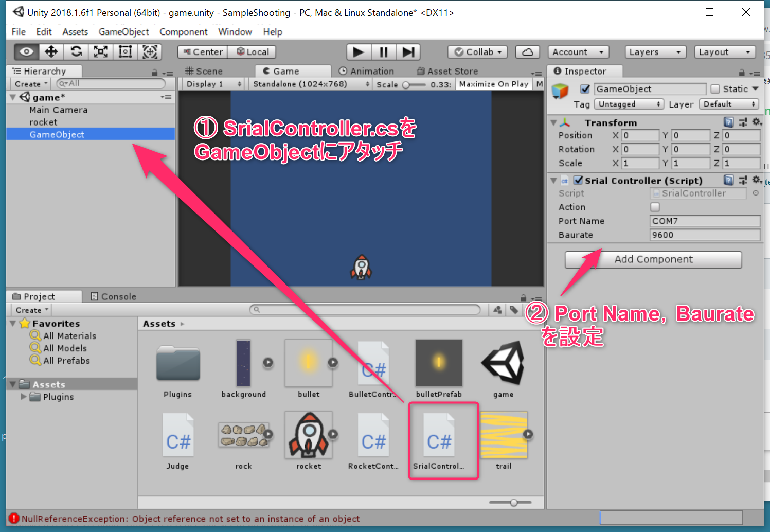Select the Judge C# script asset
The width and height of the screenshot is (770, 532).
pyautogui.click(x=178, y=441)
